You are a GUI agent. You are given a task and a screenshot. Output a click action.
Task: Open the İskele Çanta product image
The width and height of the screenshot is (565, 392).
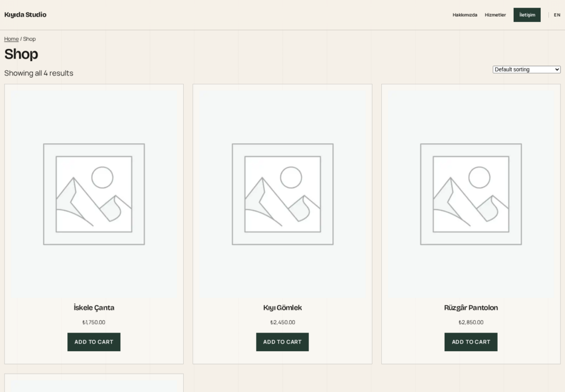coord(94,194)
